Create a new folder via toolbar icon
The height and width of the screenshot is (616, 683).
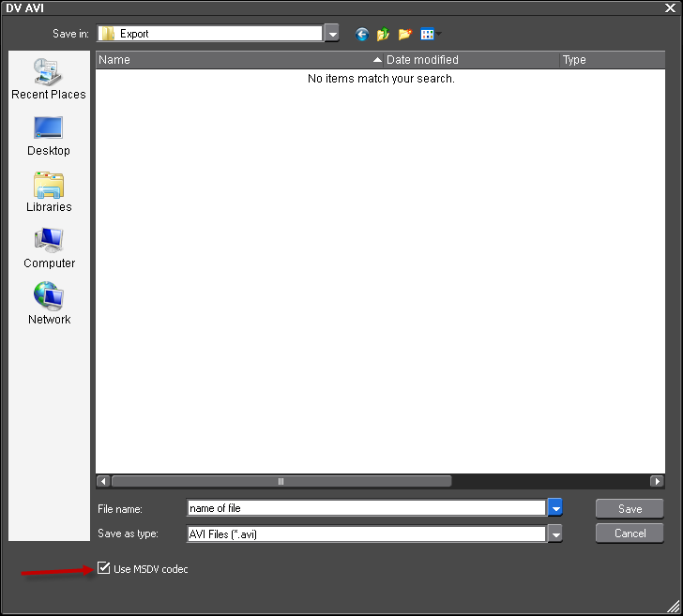point(405,34)
